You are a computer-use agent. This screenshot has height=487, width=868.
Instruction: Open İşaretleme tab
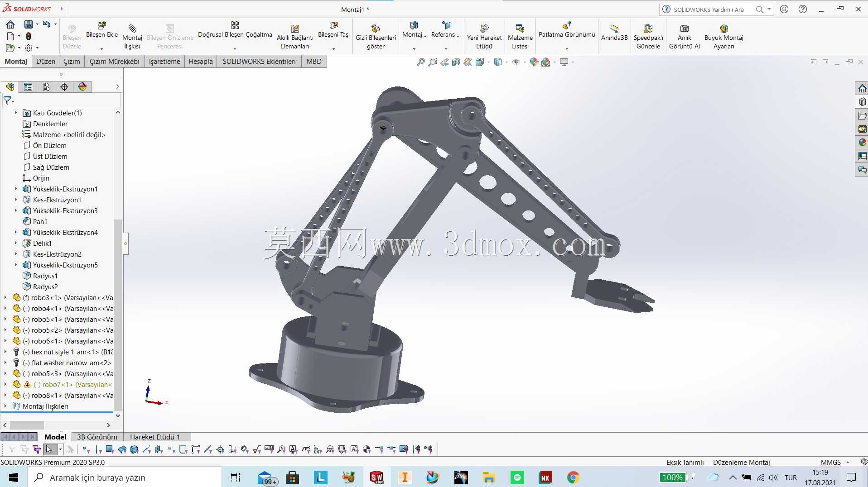164,62
